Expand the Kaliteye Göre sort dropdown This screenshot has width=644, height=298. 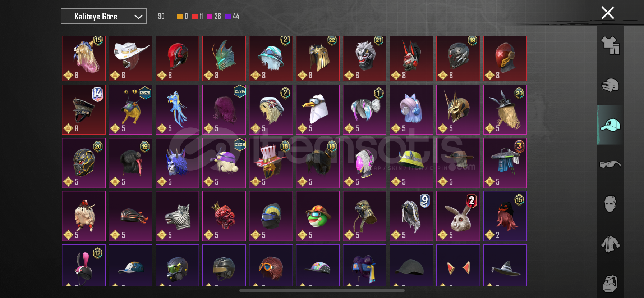[x=103, y=16]
